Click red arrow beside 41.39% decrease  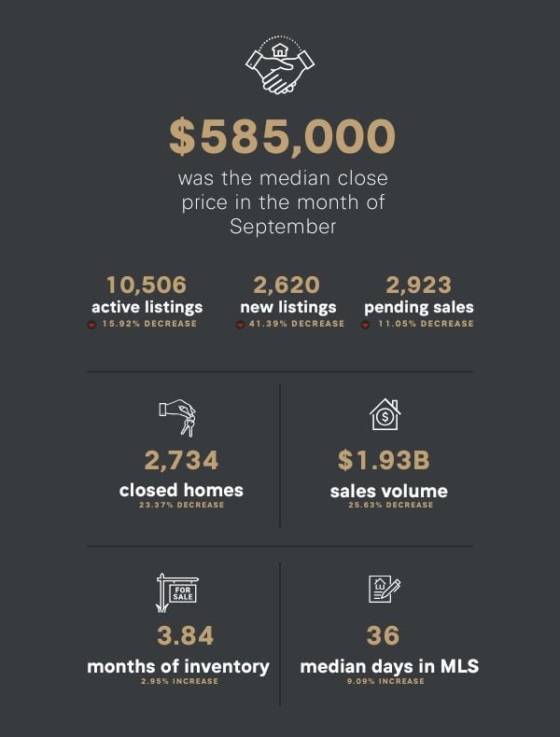[x=240, y=325]
